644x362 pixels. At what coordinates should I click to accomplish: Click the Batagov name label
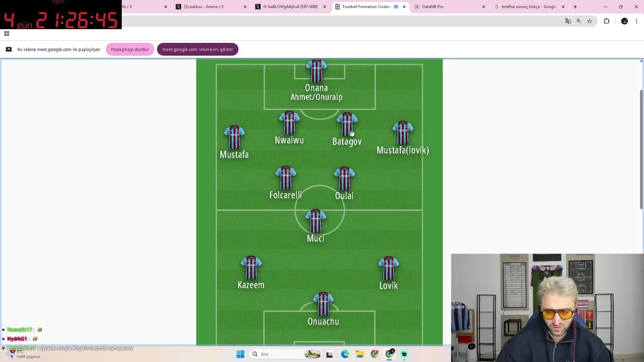point(347,142)
